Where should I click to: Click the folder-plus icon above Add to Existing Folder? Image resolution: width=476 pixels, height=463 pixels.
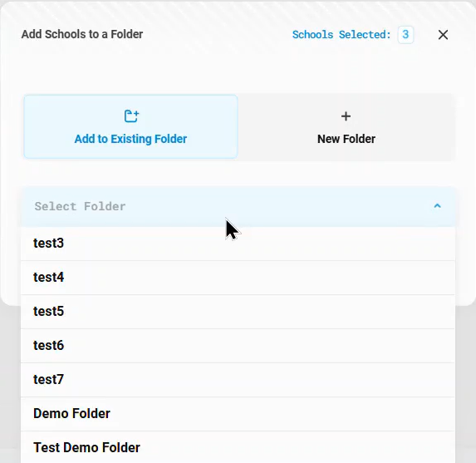(131, 116)
